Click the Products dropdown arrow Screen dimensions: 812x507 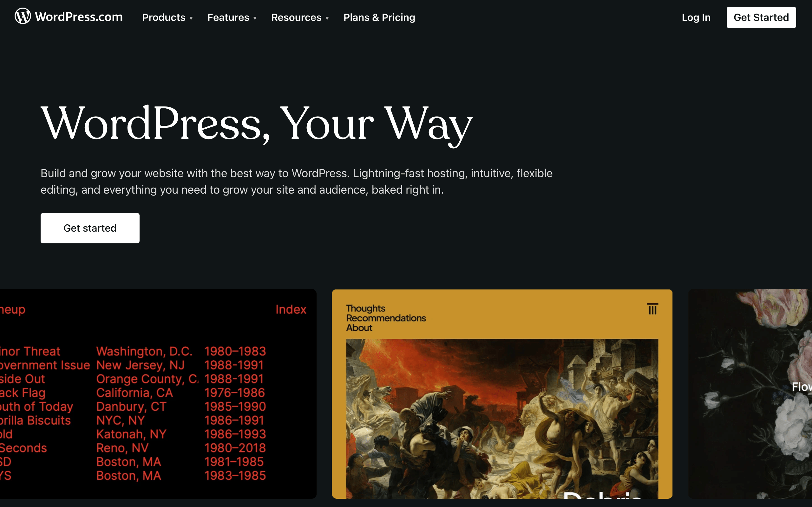pos(191,18)
